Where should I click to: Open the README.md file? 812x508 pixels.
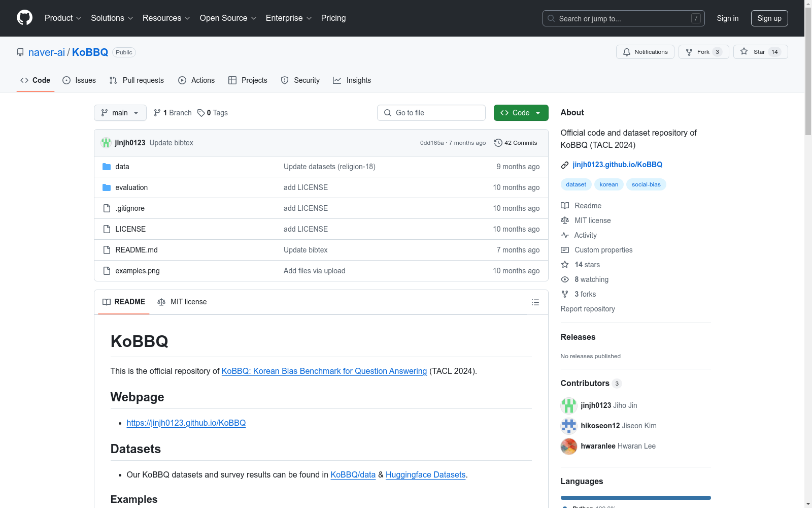click(137, 250)
